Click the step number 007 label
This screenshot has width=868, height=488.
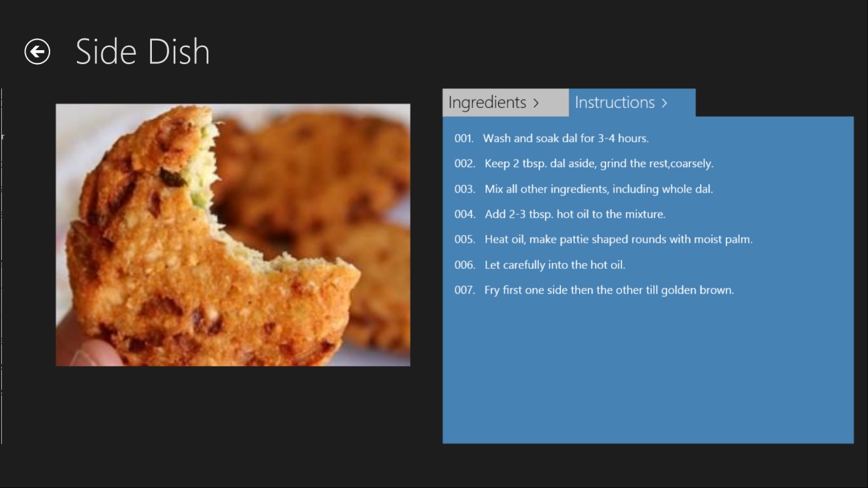pos(465,290)
